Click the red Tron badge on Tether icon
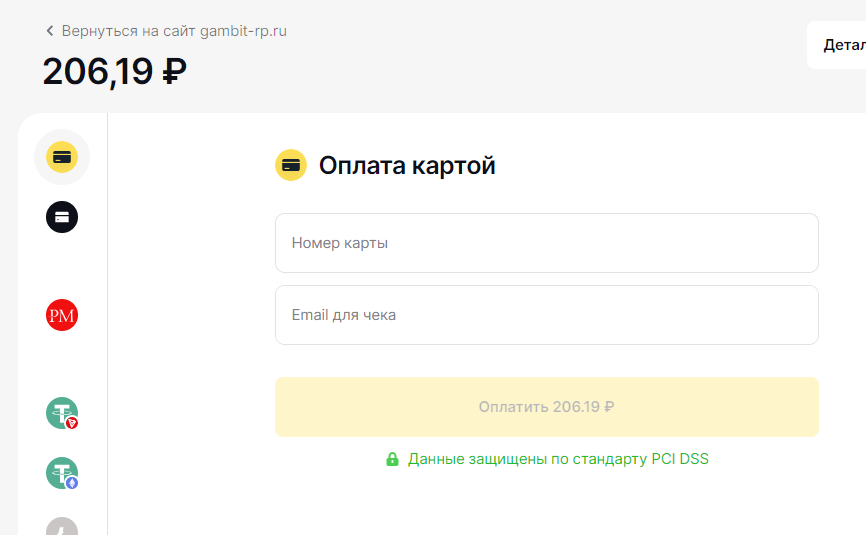Image resolution: width=866 pixels, height=535 pixels. click(x=72, y=423)
